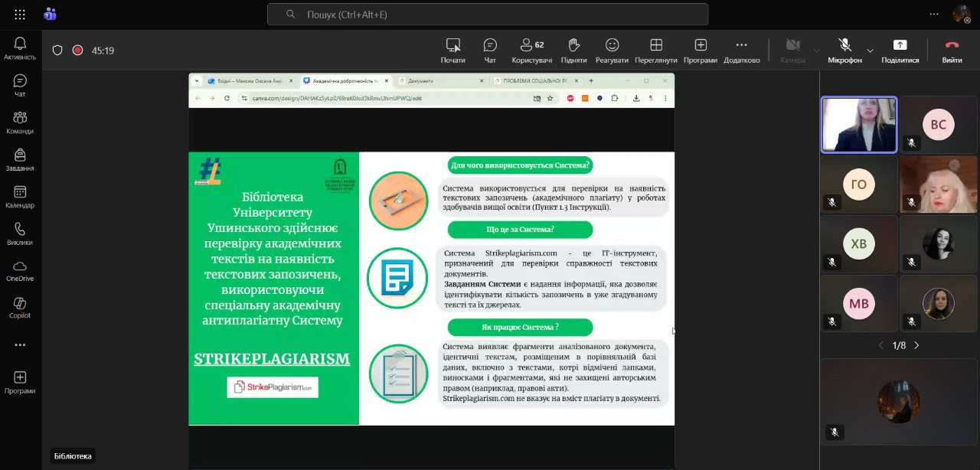Open Програми apps in meeting toolbar

tap(700, 50)
